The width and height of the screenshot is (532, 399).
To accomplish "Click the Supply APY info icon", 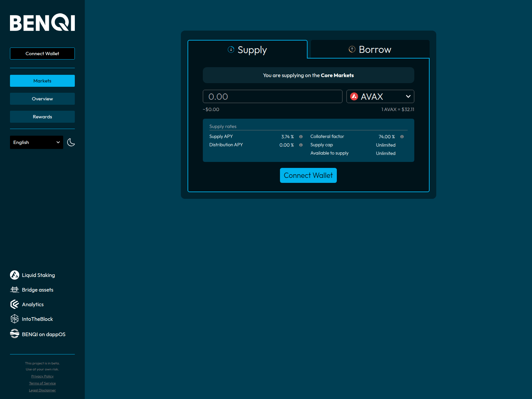I will tap(301, 136).
